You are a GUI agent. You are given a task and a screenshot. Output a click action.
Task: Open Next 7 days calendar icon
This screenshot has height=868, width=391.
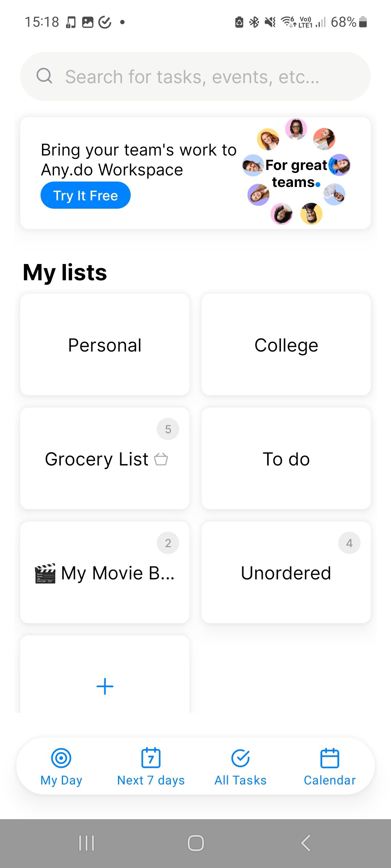[151, 758]
